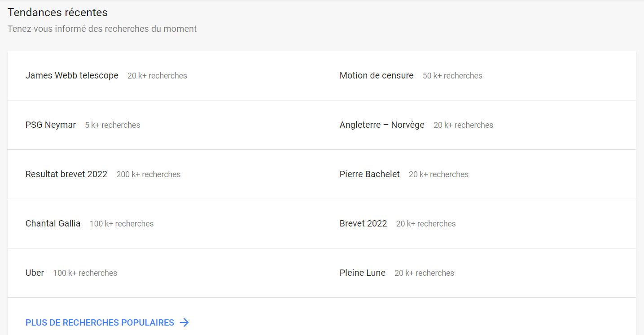Image resolution: width=644 pixels, height=335 pixels.
Task: Select the 50 k+ recherches label beside Motion de censure
Action: [452, 76]
